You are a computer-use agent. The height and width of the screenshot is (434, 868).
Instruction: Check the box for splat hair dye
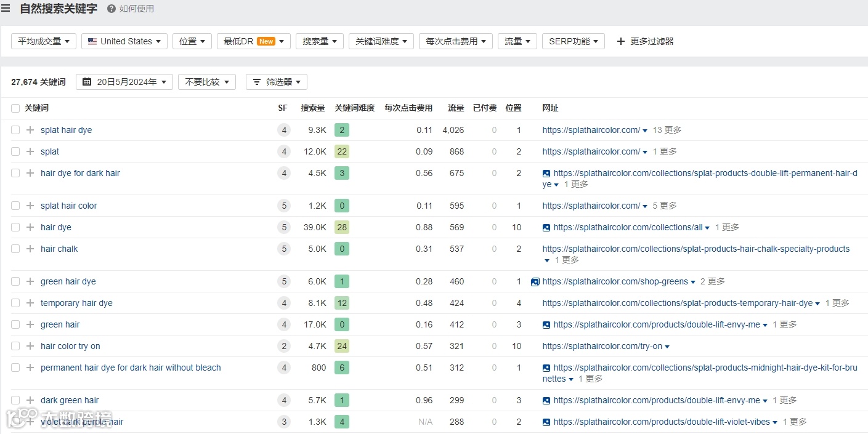[15, 130]
